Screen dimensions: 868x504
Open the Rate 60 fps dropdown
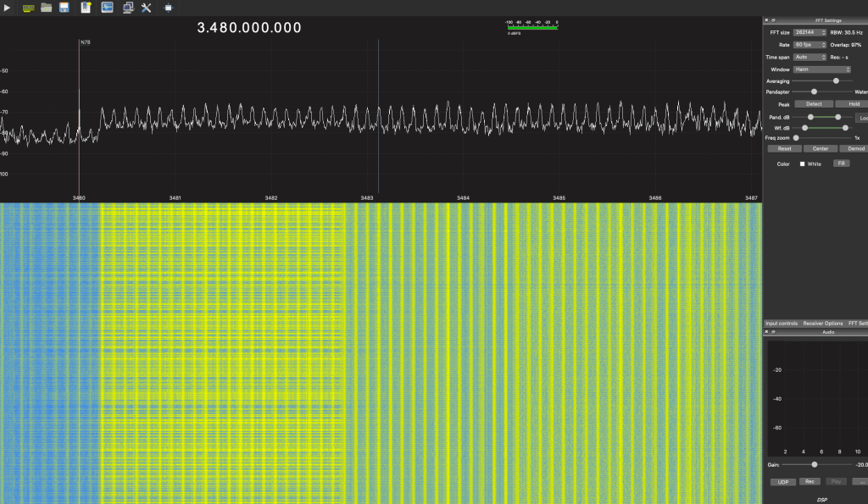810,45
